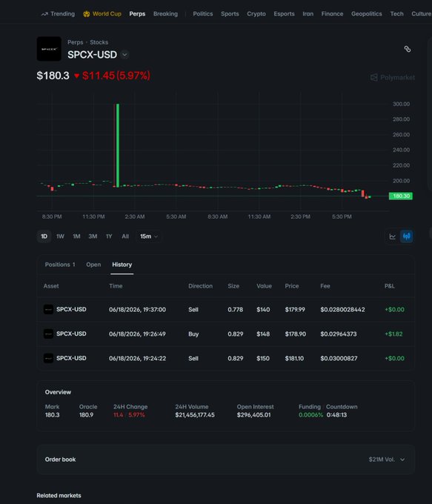432x504 pixels.
Task: Click the Funding rate 0.0006%
Action: coord(310,415)
